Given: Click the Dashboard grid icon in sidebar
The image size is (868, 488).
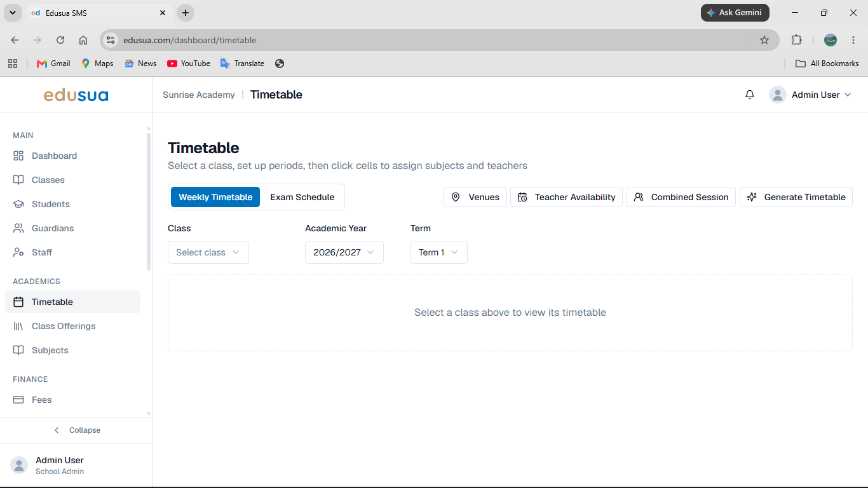Looking at the screenshot, I should [x=18, y=156].
